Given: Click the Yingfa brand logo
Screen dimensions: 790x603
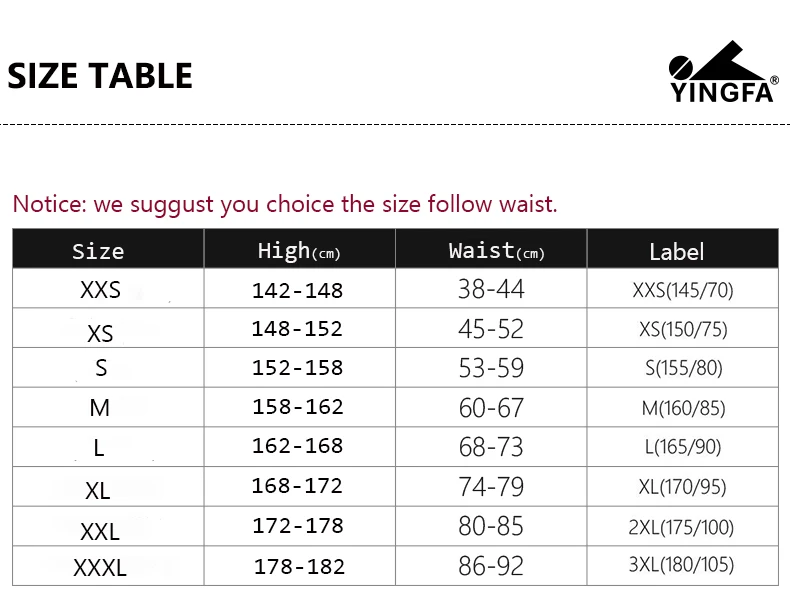Looking at the screenshot, I should [x=723, y=72].
